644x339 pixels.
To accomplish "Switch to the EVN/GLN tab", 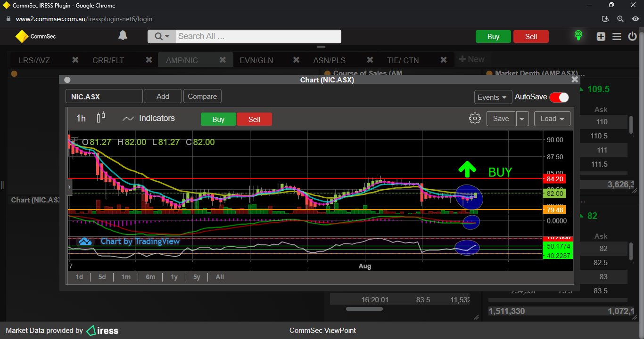I will point(256,60).
